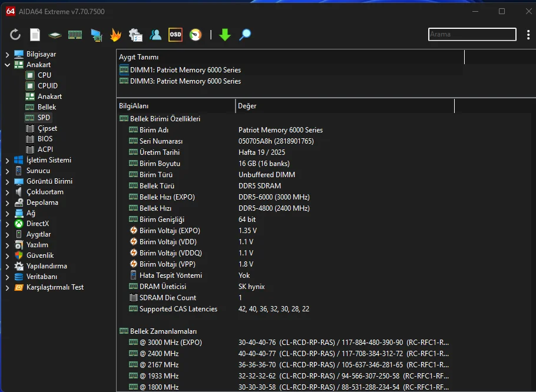
Task: Click the BilgiAlanı column header
Action: [176, 106]
